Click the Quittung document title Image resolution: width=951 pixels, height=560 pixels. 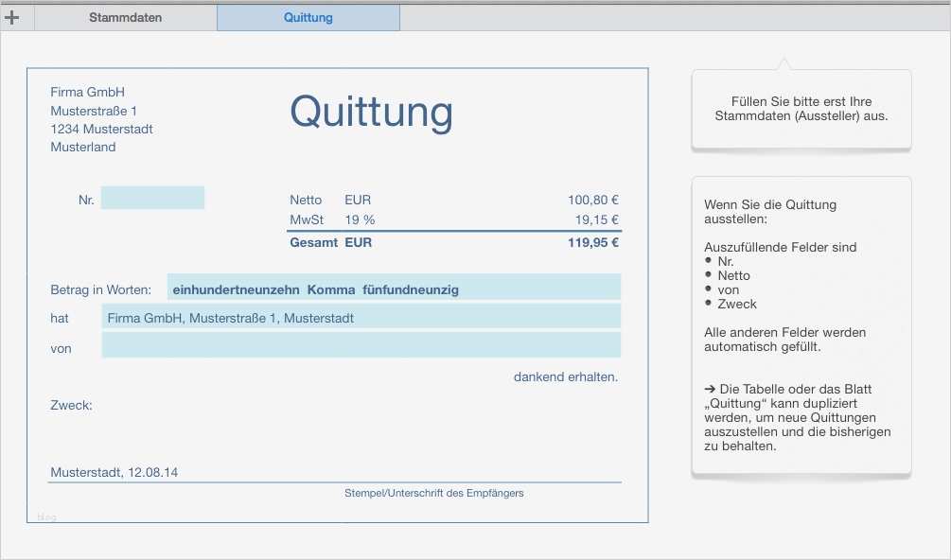(370, 113)
